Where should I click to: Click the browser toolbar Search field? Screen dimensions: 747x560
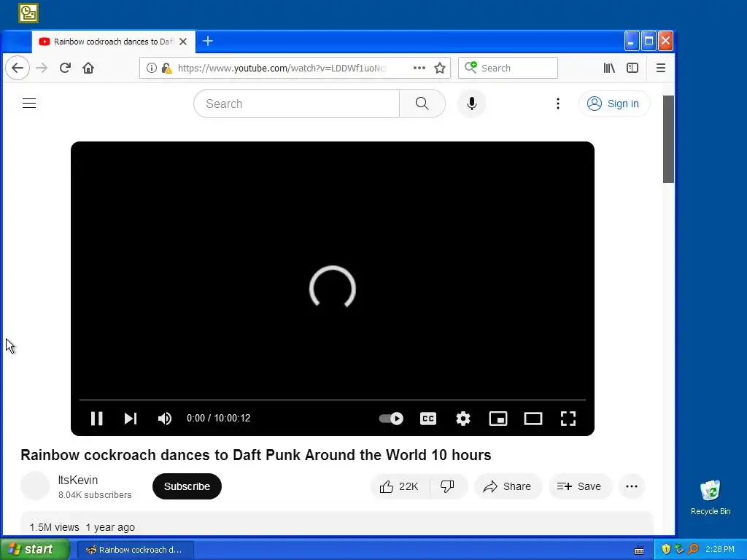pyautogui.click(x=508, y=68)
